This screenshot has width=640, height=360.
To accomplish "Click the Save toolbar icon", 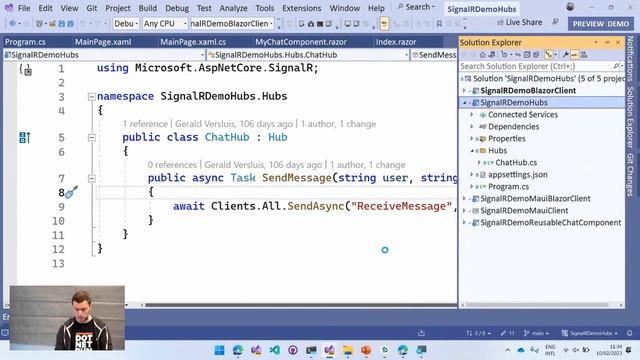I will click(x=62, y=24).
